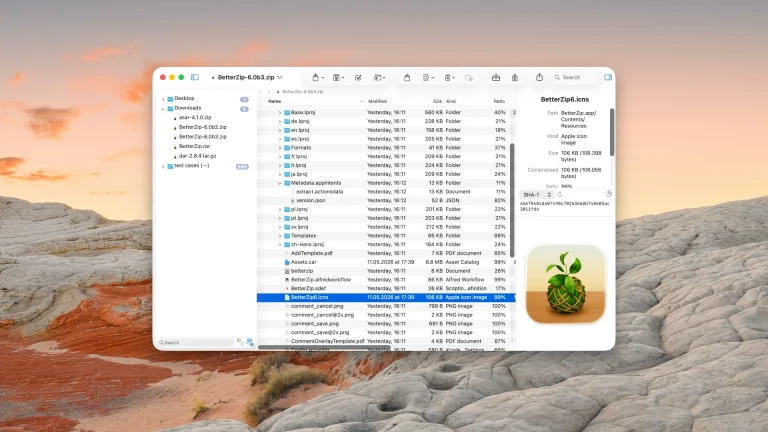Click the bag-with-handle icon left of Reveal
This screenshot has height=432, width=768.
(407, 77)
